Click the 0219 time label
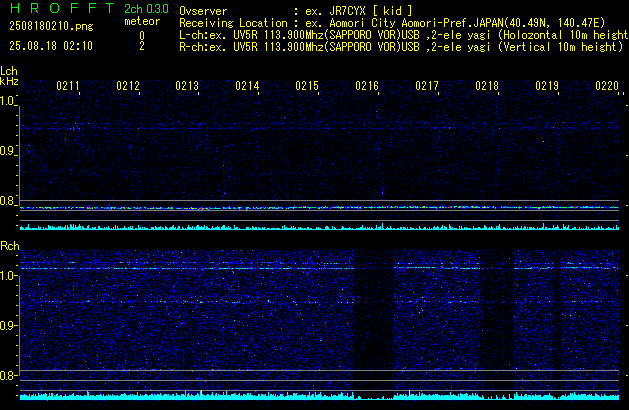 547,86
